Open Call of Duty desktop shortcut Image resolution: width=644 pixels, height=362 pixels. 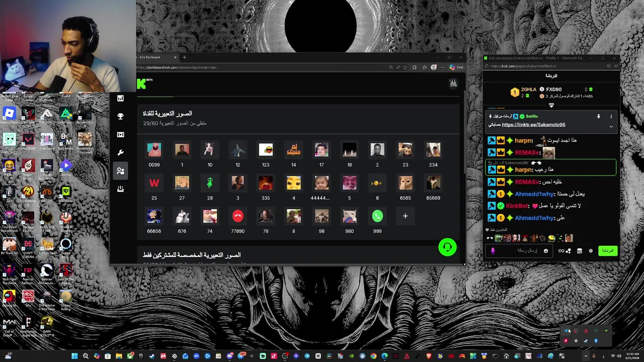click(9, 326)
